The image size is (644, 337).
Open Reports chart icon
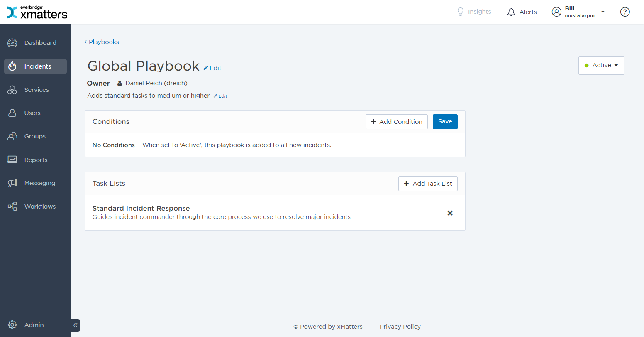12,160
